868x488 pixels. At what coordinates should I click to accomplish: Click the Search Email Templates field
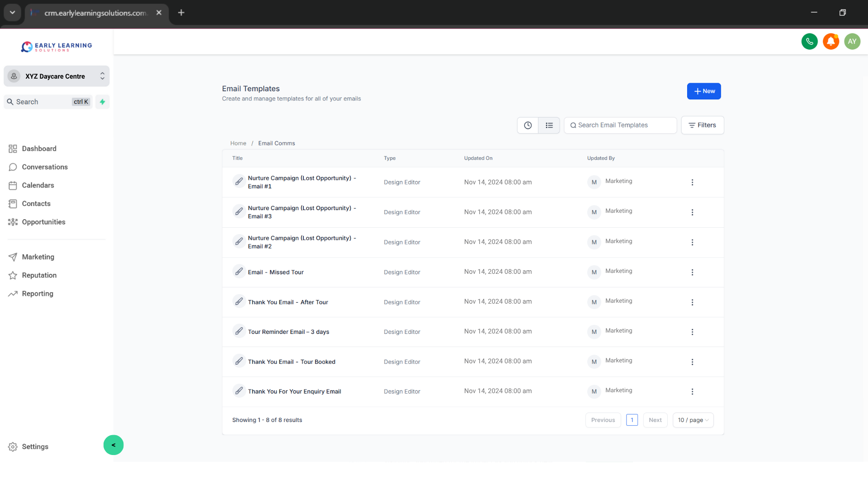[620, 125]
